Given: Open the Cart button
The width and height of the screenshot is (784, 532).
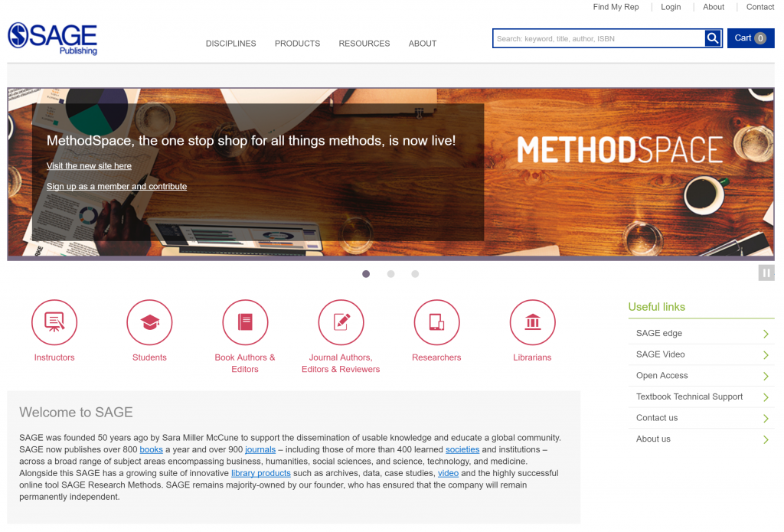Looking at the screenshot, I should click(x=750, y=38).
